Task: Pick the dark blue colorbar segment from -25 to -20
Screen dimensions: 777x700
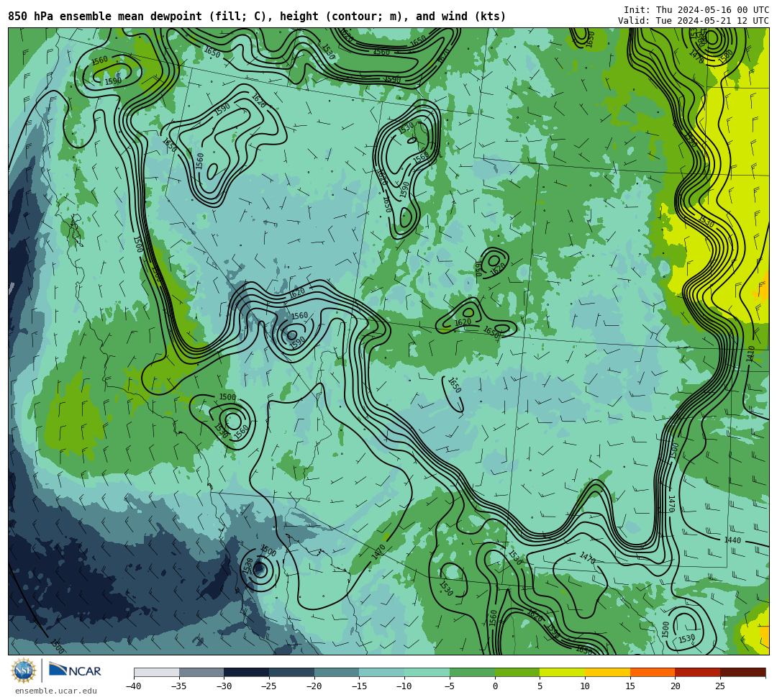Action: (291, 672)
